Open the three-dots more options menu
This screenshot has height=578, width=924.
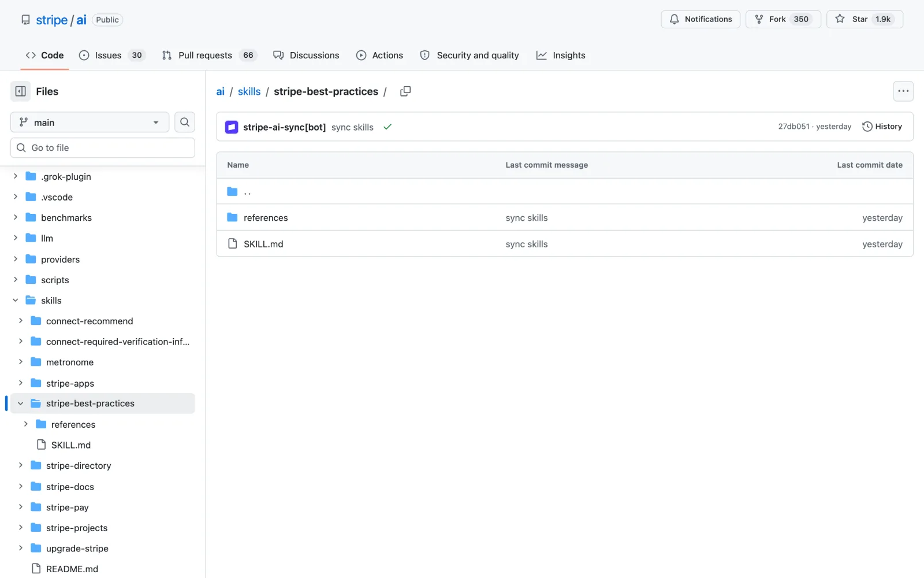903,91
